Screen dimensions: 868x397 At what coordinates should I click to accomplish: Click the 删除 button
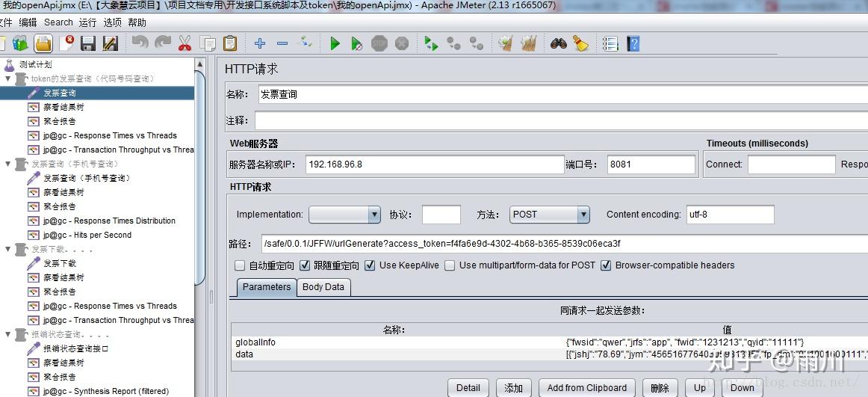[660, 387]
